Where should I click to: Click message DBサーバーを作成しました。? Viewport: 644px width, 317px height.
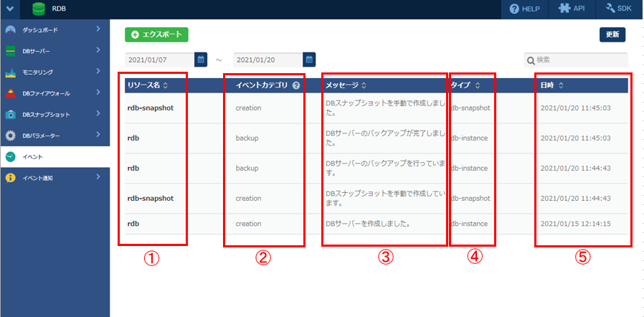point(369,224)
